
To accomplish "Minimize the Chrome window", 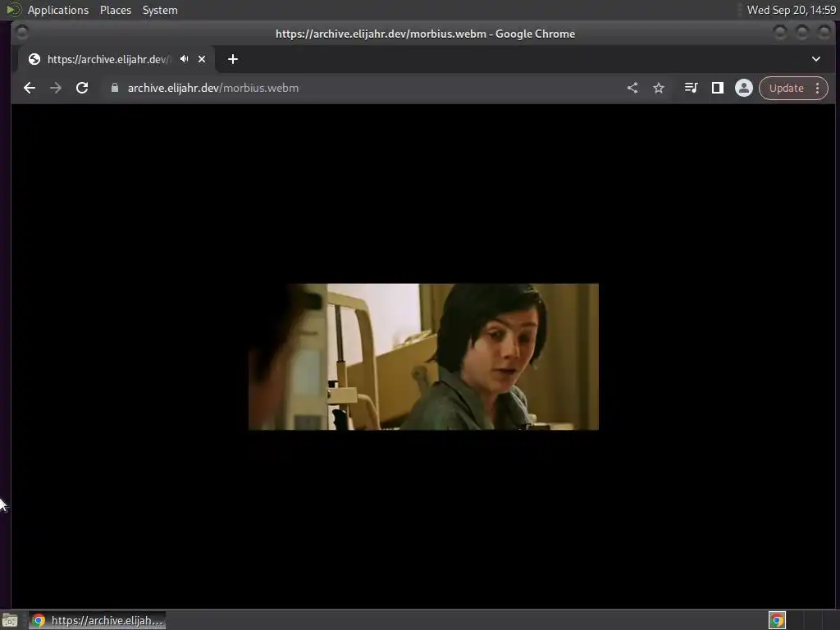I will [x=780, y=33].
